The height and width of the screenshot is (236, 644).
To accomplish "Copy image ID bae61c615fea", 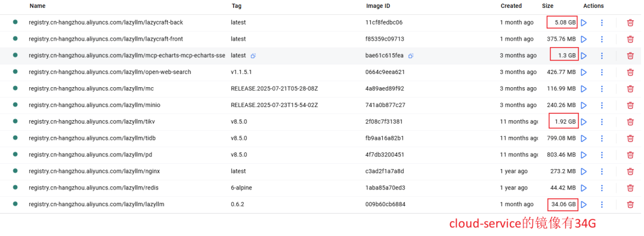I will (410, 56).
